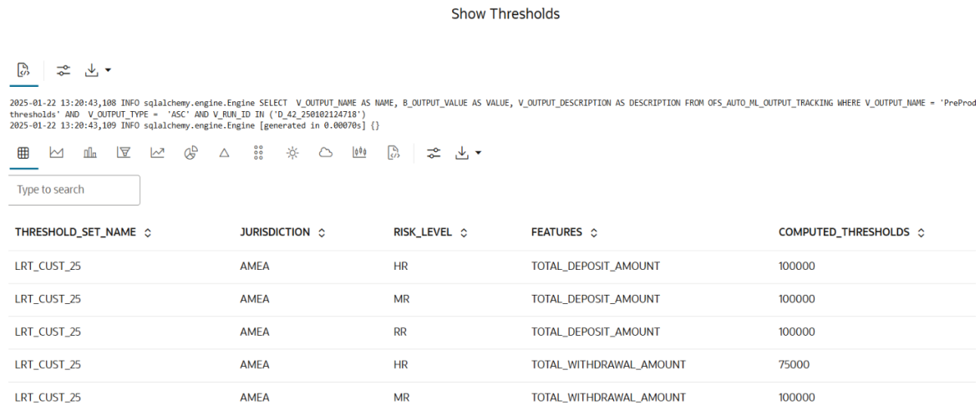Viewport: 980px width, 416px height.
Task: Click TOTAL_WITHDRAWAL_AMOUNT in the HR row
Action: 609,365
